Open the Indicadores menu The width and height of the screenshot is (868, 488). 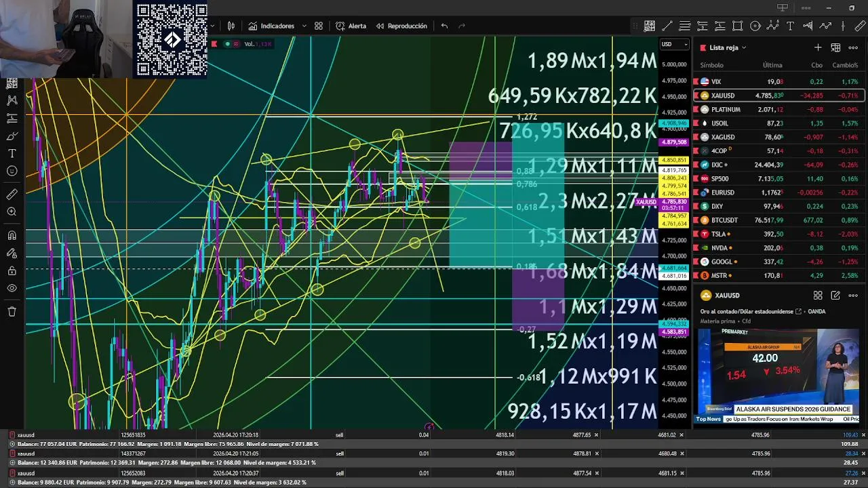click(x=271, y=26)
